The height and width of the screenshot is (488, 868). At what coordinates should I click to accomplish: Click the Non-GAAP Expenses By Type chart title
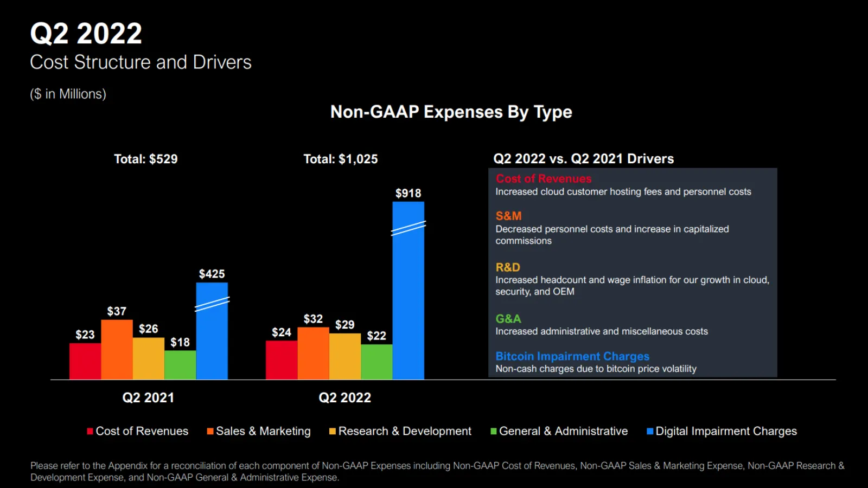451,112
